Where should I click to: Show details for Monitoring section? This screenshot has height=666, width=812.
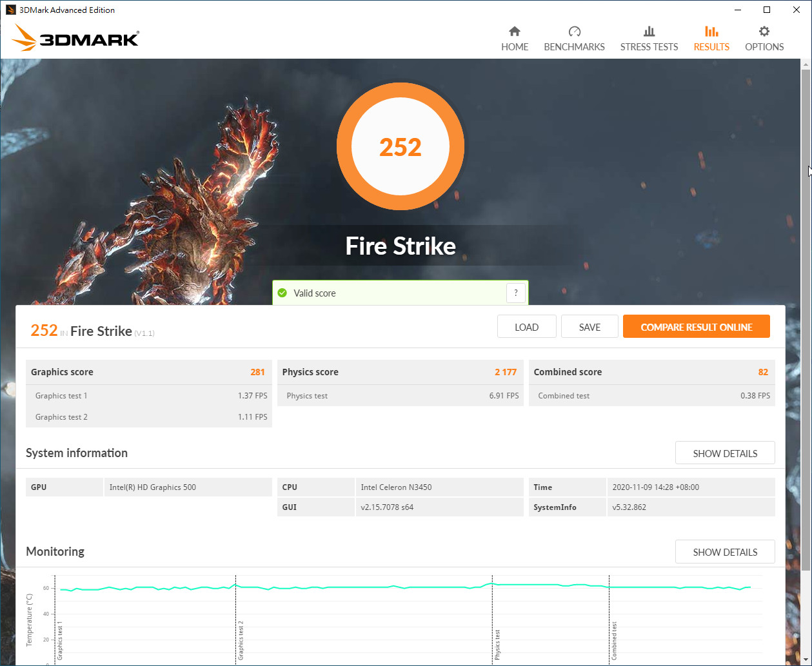[725, 552]
